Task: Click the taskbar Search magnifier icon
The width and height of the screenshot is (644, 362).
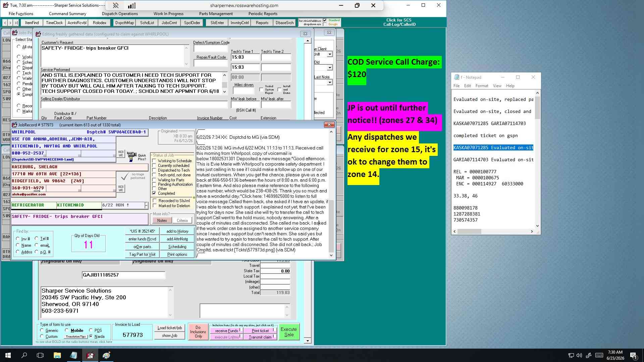Action: tap(24, 355)
